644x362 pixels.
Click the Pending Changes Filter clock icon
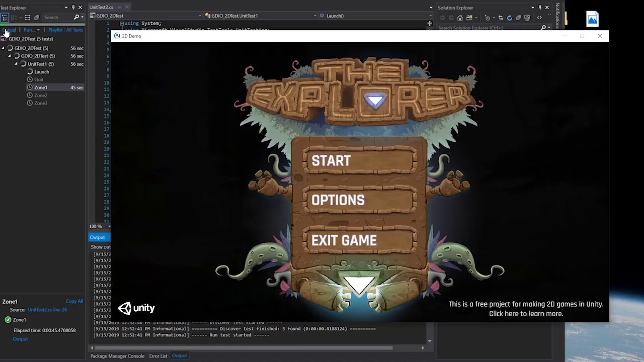coord(487,18)
